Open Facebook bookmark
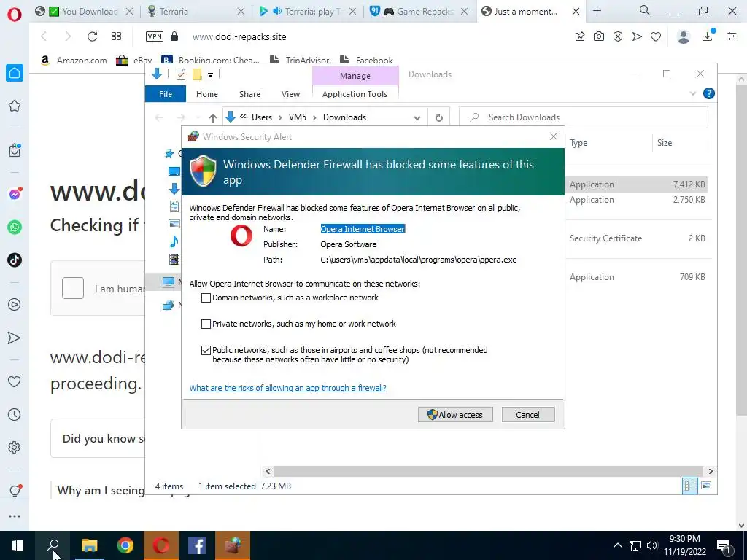 (x=366, y=60)
